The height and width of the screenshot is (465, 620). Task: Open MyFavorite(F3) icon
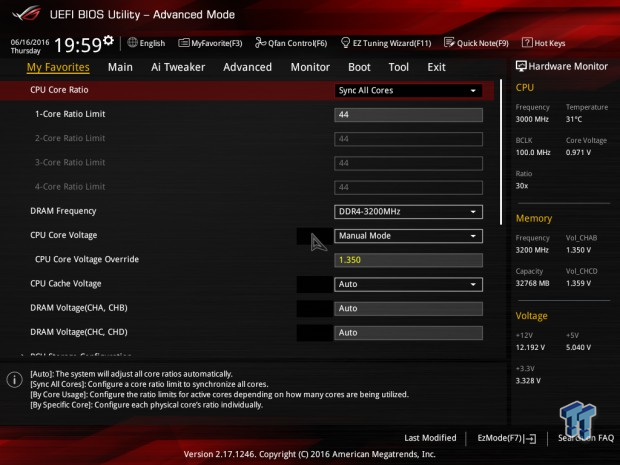click(184, 43)
